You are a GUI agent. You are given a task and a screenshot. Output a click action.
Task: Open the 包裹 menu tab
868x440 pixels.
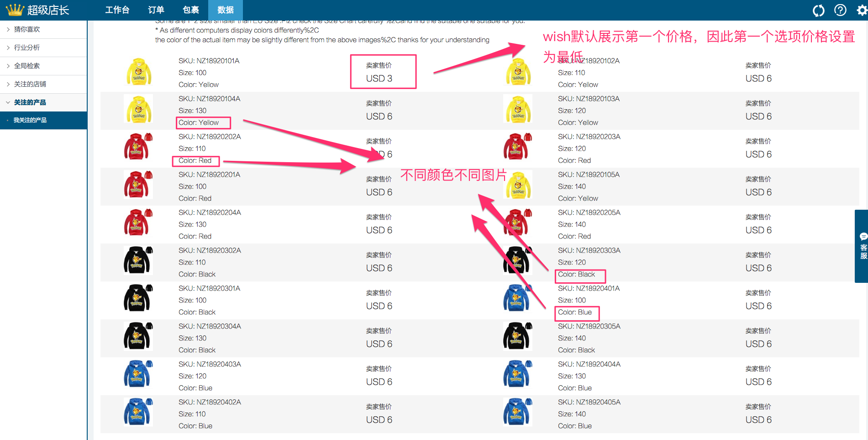click(191, 10)
